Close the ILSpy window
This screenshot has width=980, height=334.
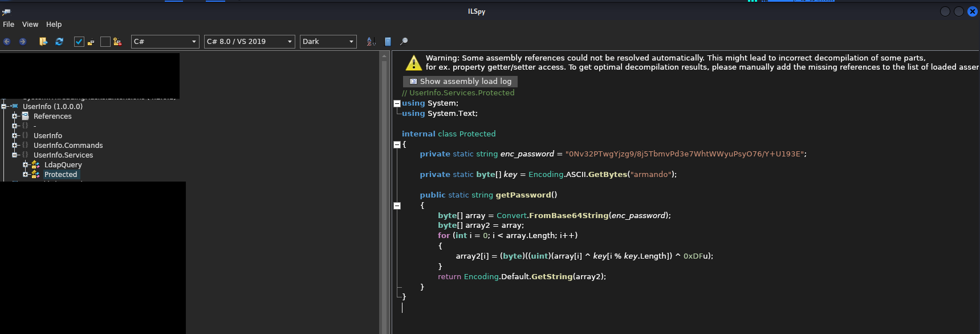(973, 11)
